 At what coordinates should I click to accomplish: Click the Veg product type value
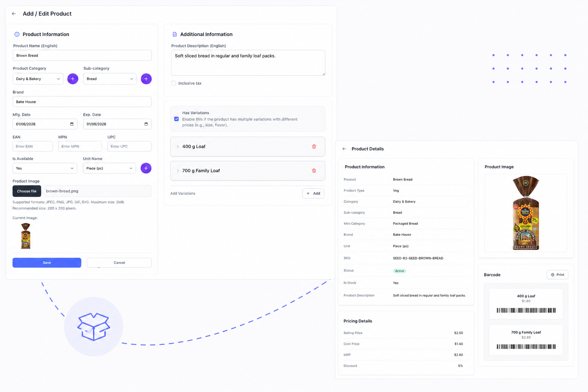(396, 191)
